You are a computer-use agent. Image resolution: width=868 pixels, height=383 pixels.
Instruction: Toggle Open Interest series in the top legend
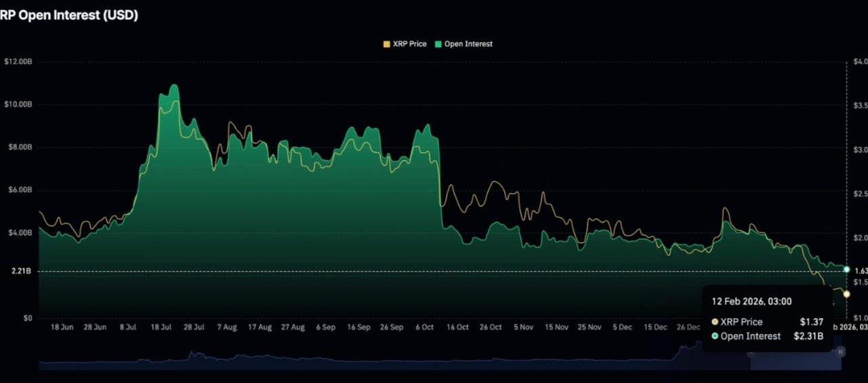(x=463, y=44)
